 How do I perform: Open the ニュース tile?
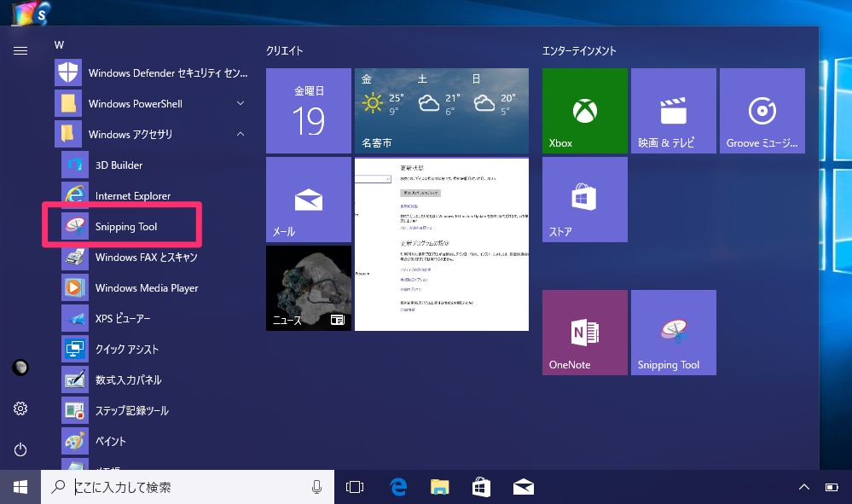(309, 288)
